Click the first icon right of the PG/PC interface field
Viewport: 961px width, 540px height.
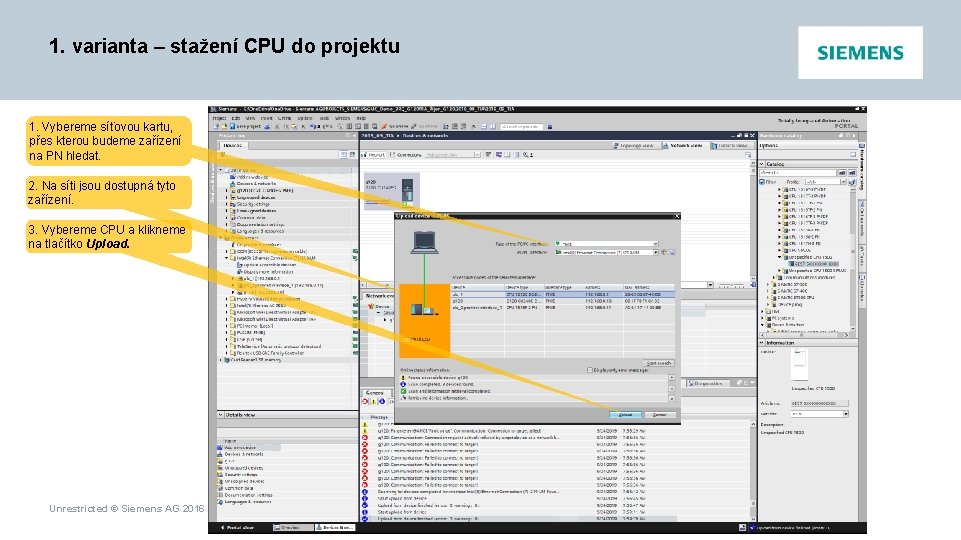tap(664, 252)
